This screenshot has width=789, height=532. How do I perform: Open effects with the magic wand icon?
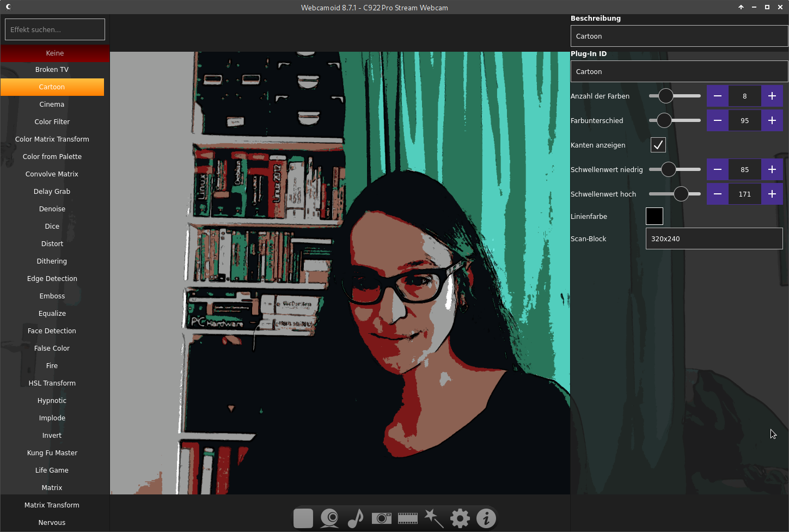click(x=434, y=518)
